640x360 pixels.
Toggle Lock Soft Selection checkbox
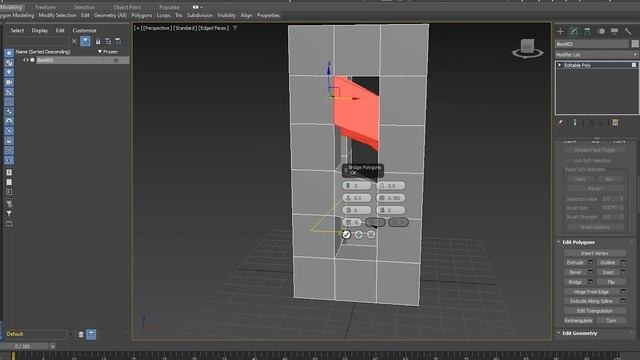pyautogui.click(x=567, y=160)
